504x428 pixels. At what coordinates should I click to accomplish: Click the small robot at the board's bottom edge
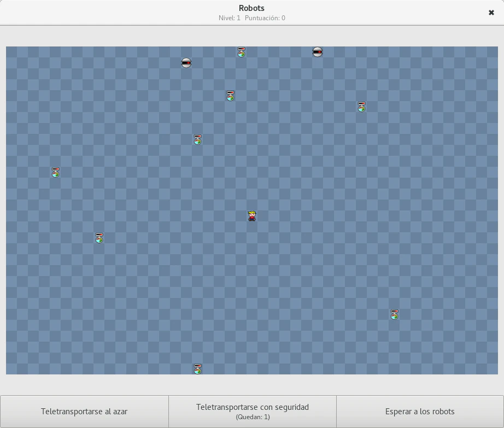197,369
